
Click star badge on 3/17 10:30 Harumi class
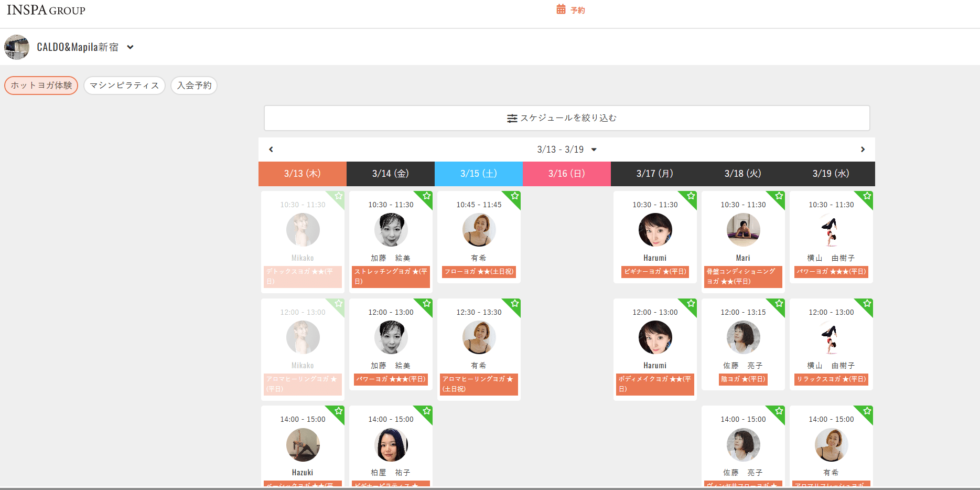[691, 196]
